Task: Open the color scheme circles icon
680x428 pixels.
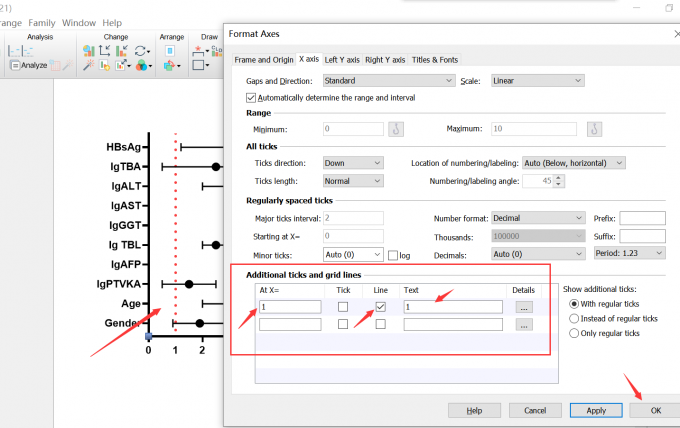Action: point(142,66)
